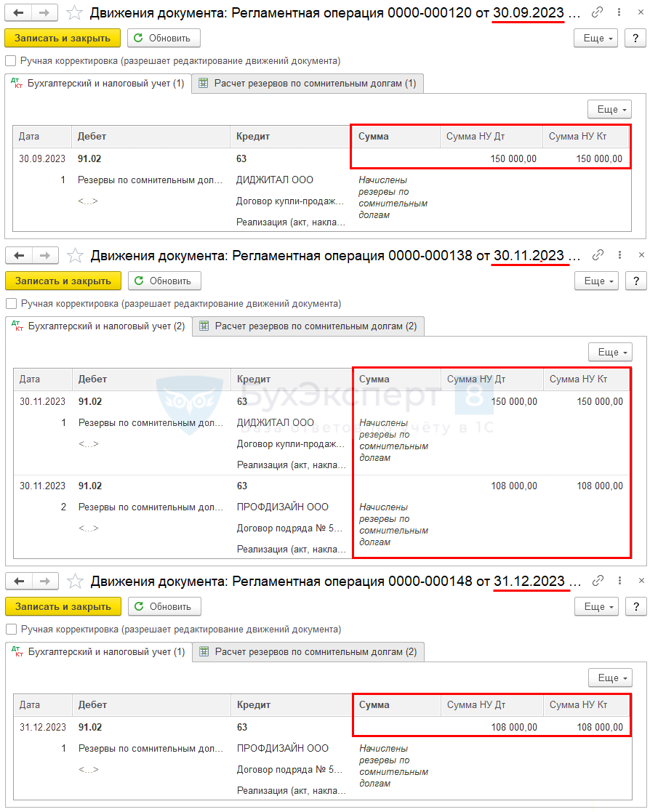Enable Ручная корректировка in document 0000-000120
Screen dimensions: 650x812
[x=10, y=61]
